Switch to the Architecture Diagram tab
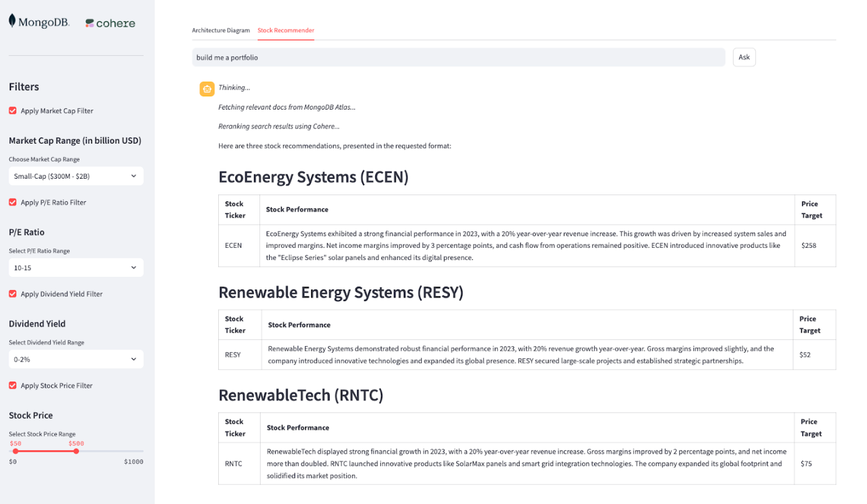Screen dimensions: 867x504 (221, 30)
